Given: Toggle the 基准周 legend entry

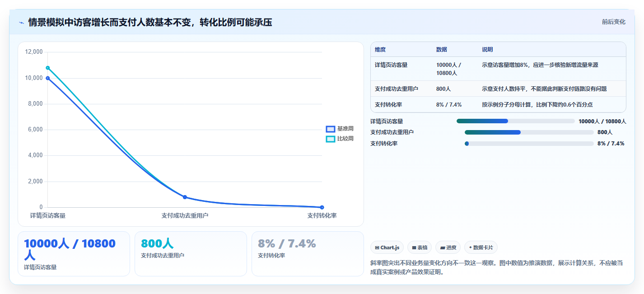Looking at the screenshot, I should 340,129.
